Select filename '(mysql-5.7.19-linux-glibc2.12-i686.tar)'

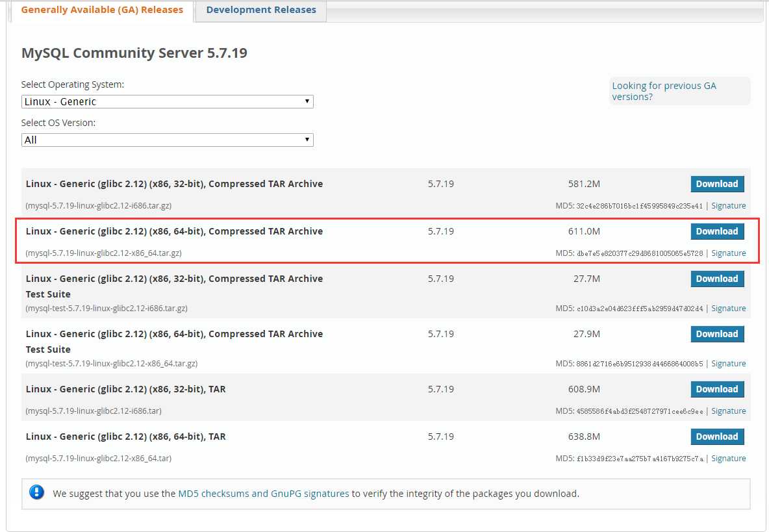93,411
